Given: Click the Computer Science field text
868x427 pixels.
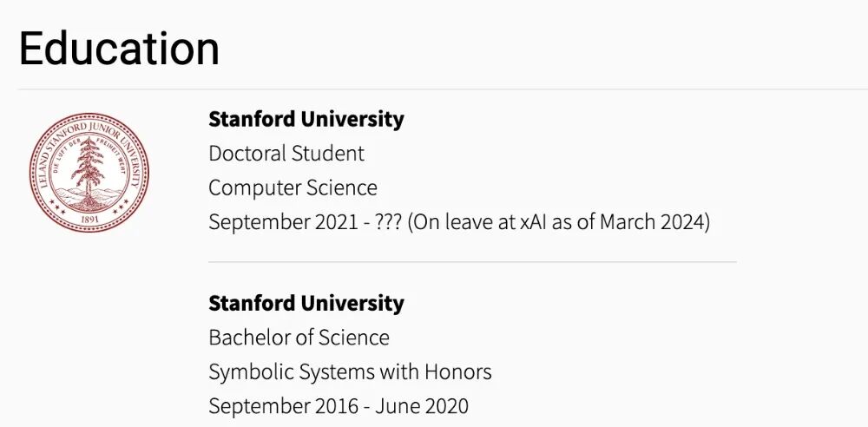Looking at the screenshot, I should point(293,187).
